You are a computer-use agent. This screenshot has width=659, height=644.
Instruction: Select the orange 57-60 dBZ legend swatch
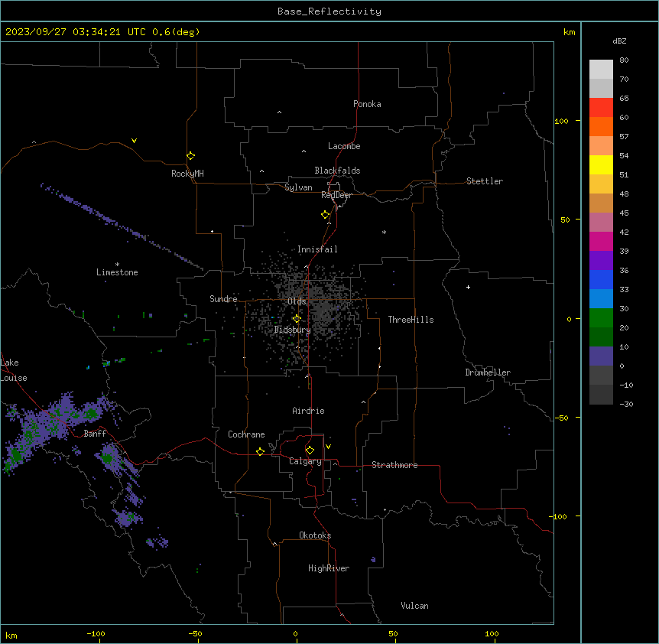tap(601, 126)
